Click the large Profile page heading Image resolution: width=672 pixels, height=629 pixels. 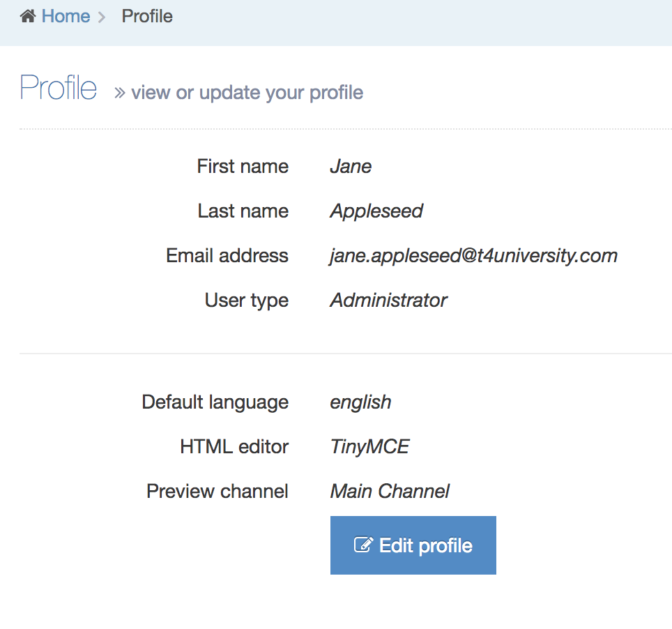(59, 89)
